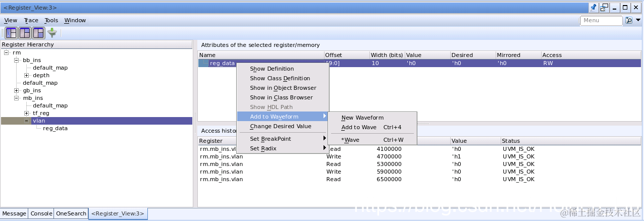Viewport: 644px width, 221px height.
Task: Click the Desired column header
Action: point(472,55)
